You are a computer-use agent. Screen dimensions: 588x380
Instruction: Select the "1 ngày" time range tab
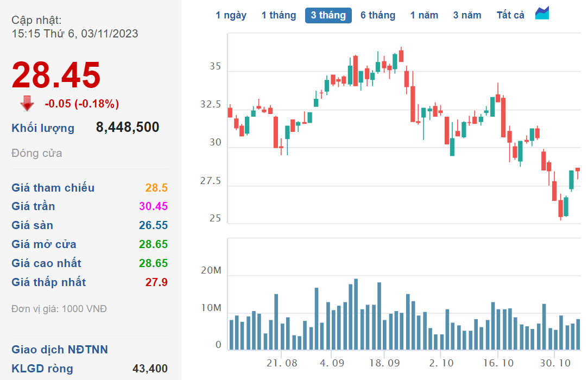(231, 15)
